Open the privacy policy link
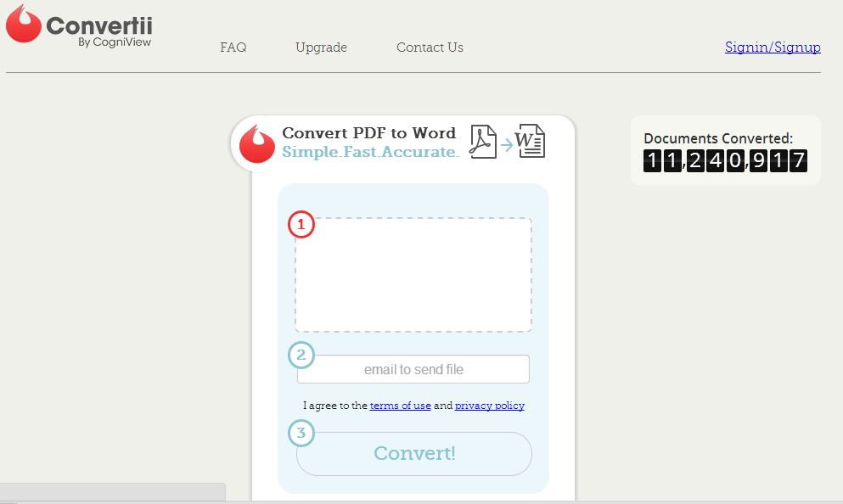The height and width of the screenshot is (504, 843). pyautogui.click(x=489, y=406)
